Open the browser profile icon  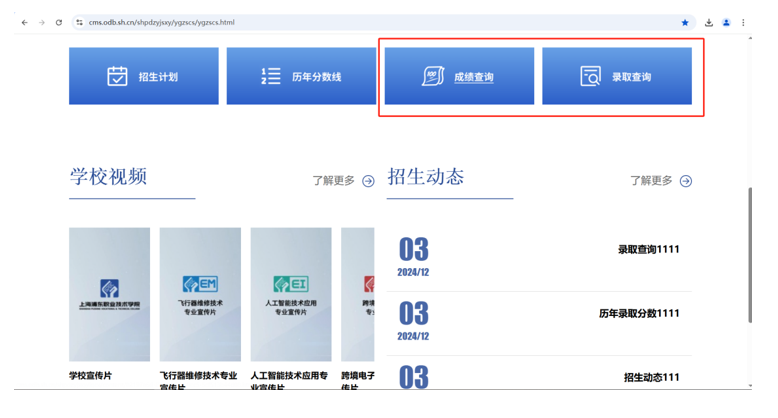click(x=726, y=22)
